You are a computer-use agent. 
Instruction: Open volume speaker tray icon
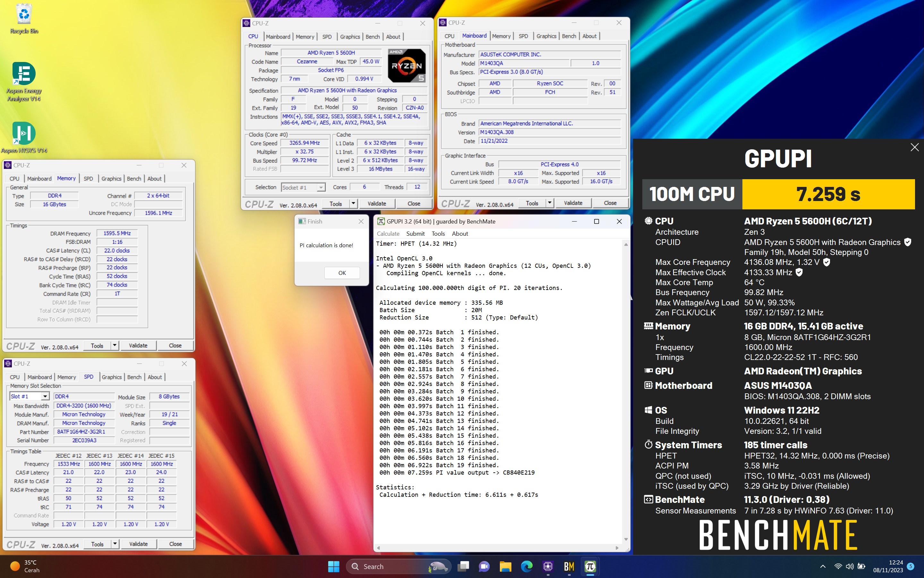(850, 566)
